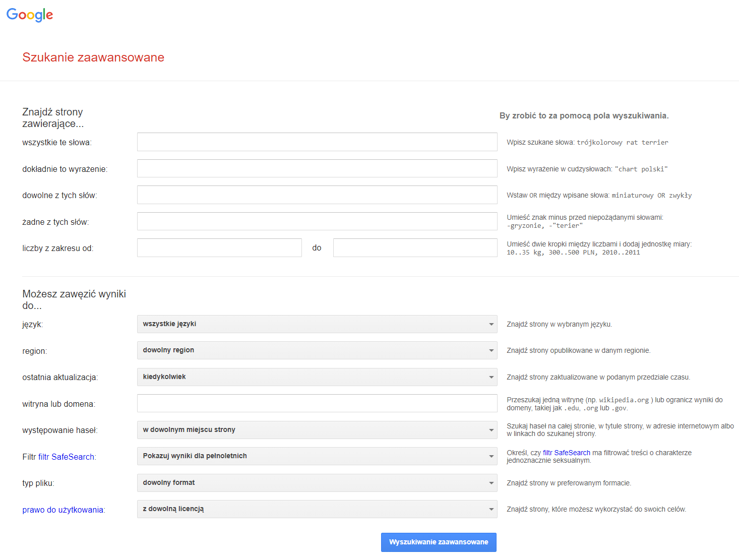Click the 'ostatnia aktualizacja:' label
Viewport: 739px width, 560px height.
pos(60,377)
